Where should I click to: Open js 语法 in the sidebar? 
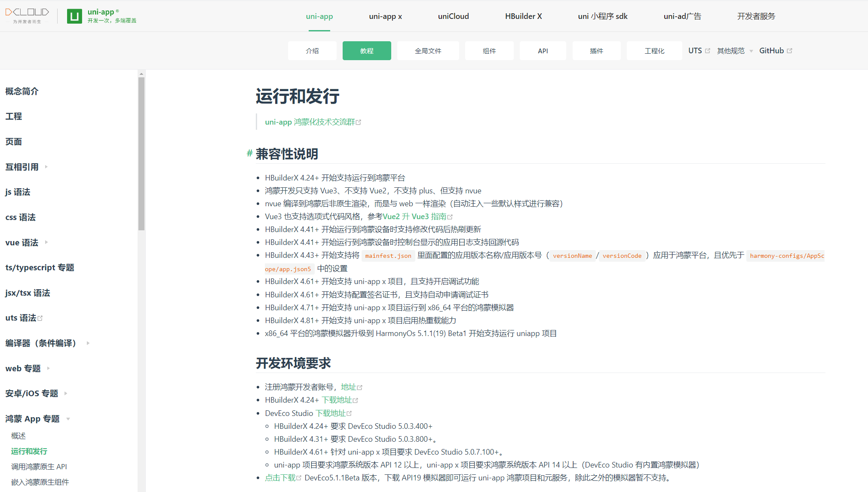pos(18,192)
